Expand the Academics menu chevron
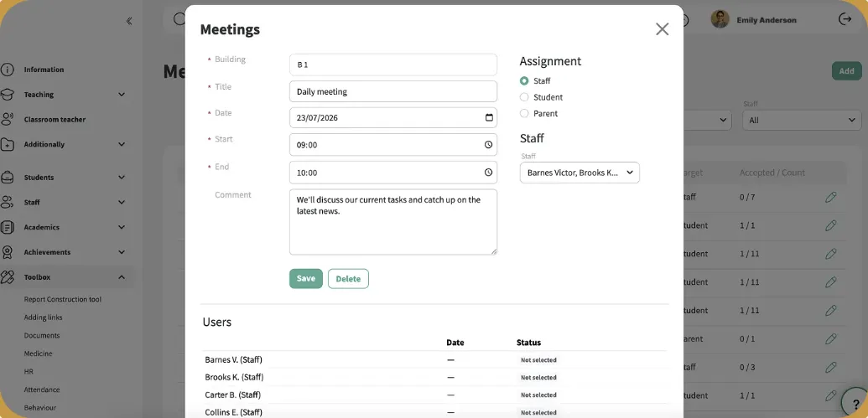The image size is (868, 418). click(122, 227)
